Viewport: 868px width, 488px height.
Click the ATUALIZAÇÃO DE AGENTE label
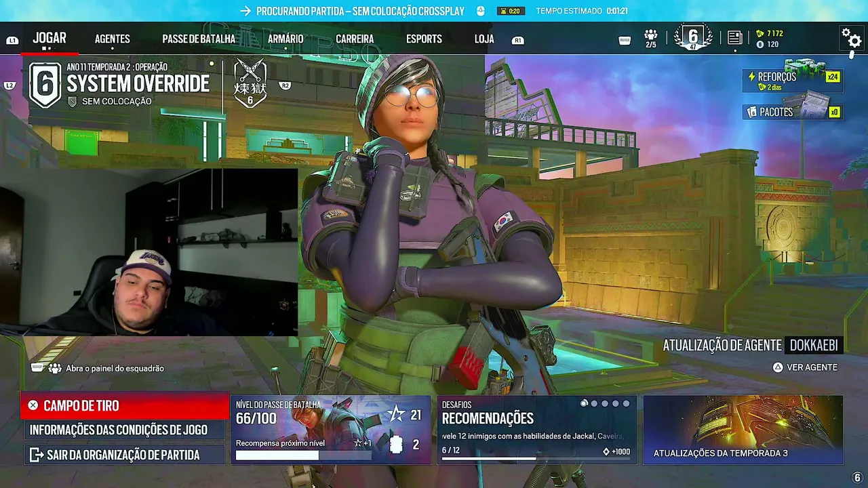(722, 345)
